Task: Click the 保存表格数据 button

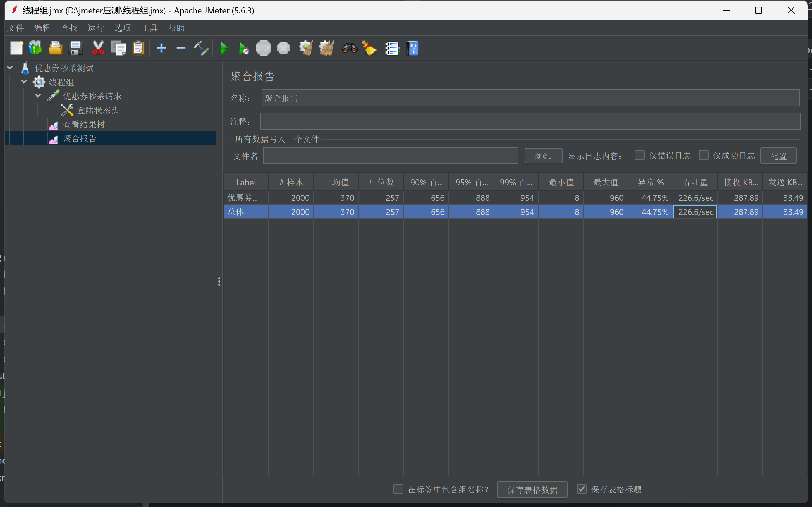Action: coord(532,490)
